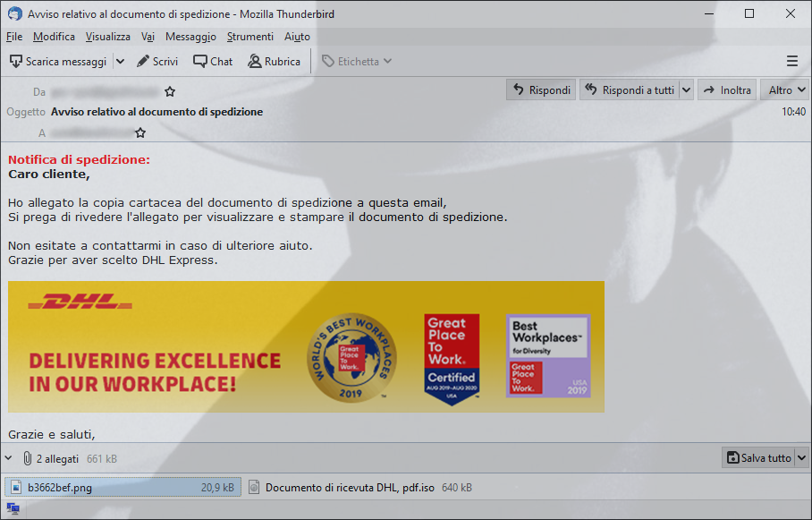The height and width of the screenshot is (520, 812).
Task: Open Scarica messaggi dropdown arrow
Action: [x=120, y=61]
